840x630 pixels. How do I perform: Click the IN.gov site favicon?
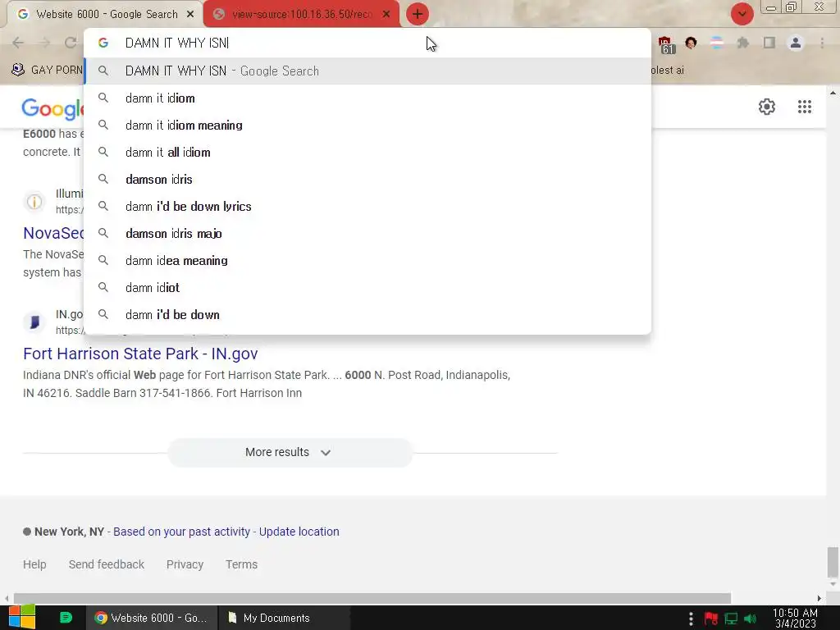pyautogui.click(x=34, y=322)
